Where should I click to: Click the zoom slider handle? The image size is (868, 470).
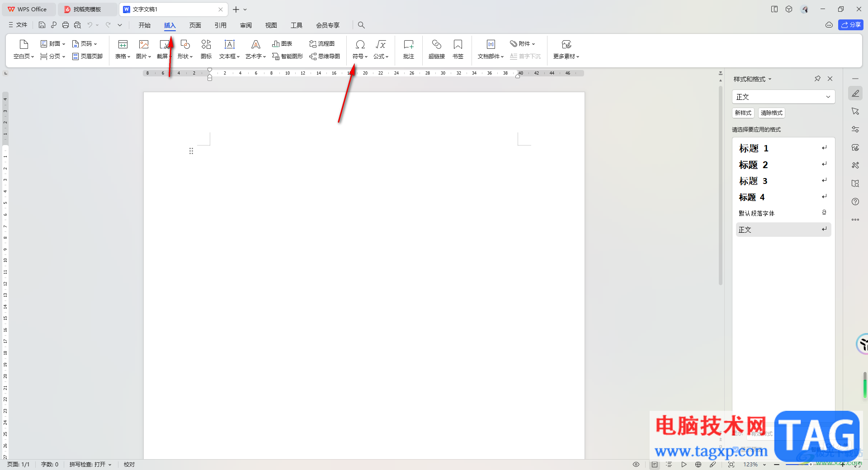tap(811, 465)
